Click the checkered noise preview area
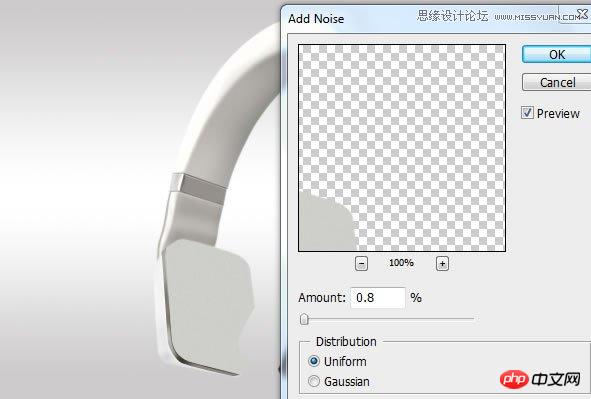Viewport: 591px width, 399px height. point(402,148)
